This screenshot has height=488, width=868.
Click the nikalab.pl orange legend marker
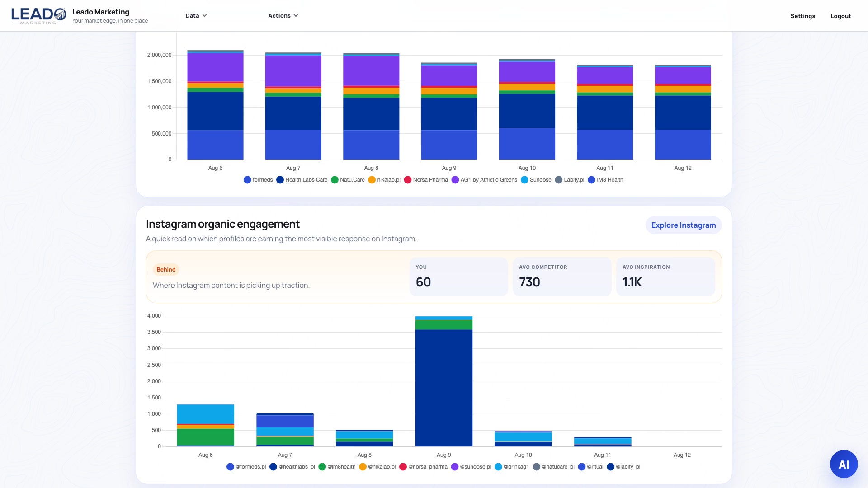[x=372, y=180]
